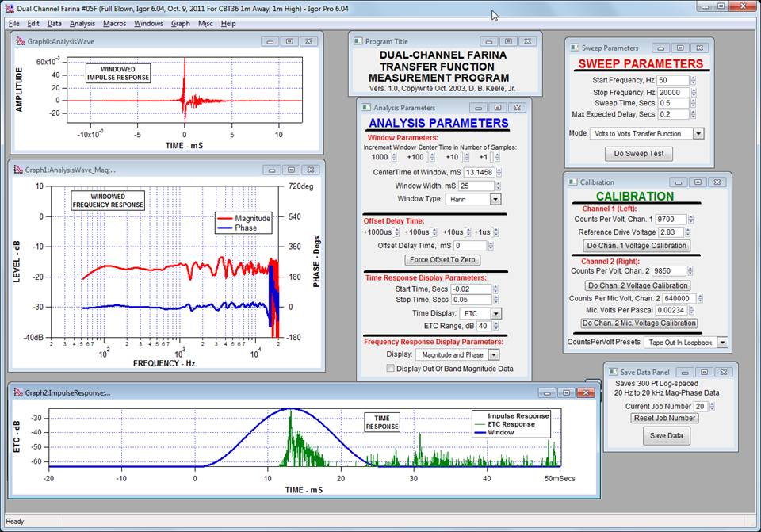This screenshot has width=761, height=532.
Task: Click the Current Job Number field
Action: 700,406
